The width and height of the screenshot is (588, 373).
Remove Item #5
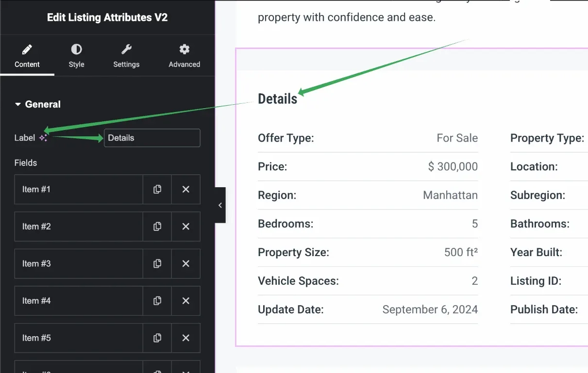tap(185, 338)
